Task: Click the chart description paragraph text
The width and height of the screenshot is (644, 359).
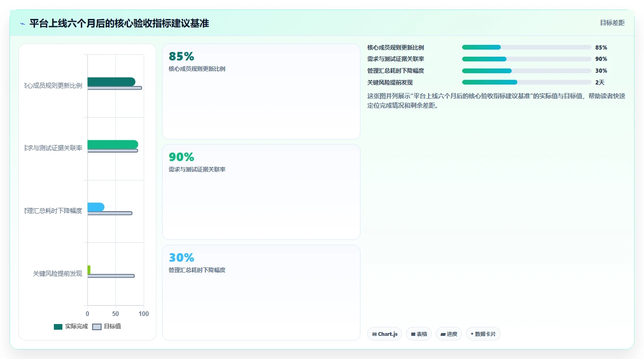Action: (496, 101)
